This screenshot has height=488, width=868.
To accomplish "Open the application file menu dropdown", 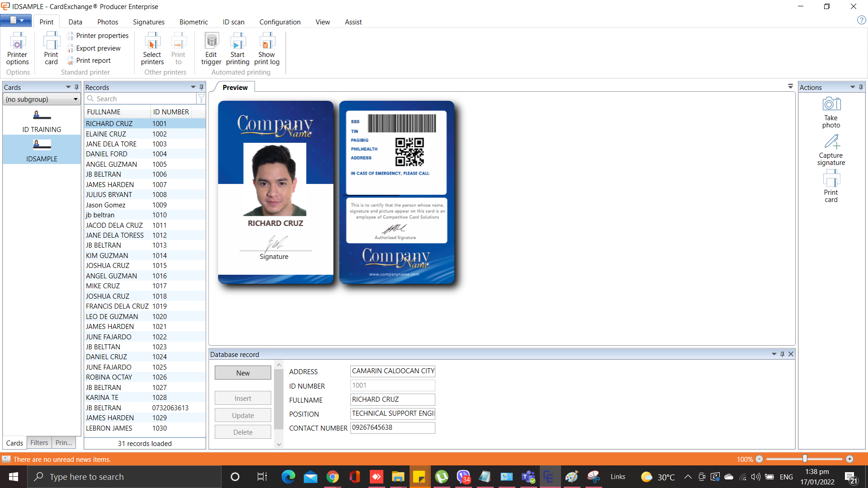I will 16,20.
